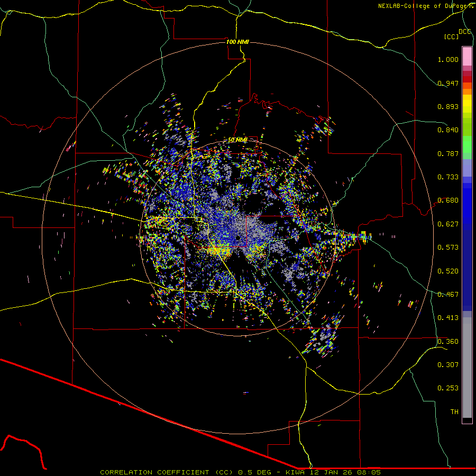476x476 pixels.
Task: Click the pink segment of the color bar
Action: click(x=467, y=56)
